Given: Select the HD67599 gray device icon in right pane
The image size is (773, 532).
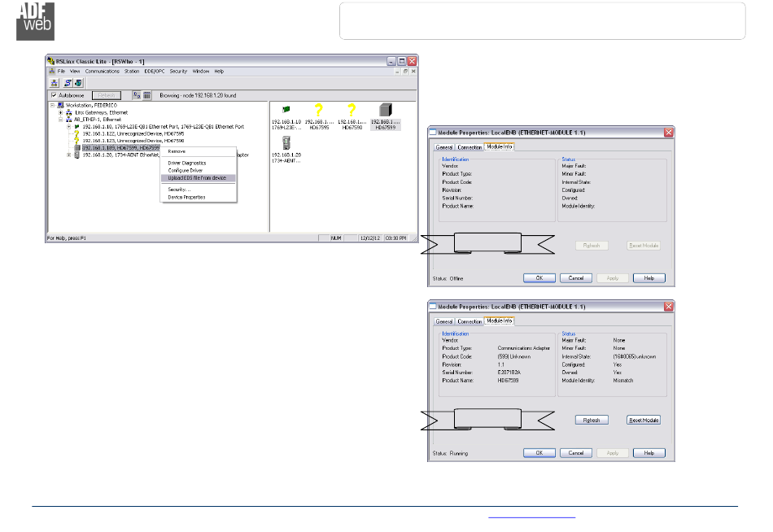Looking at the screenshot, I should pos(386,111).
